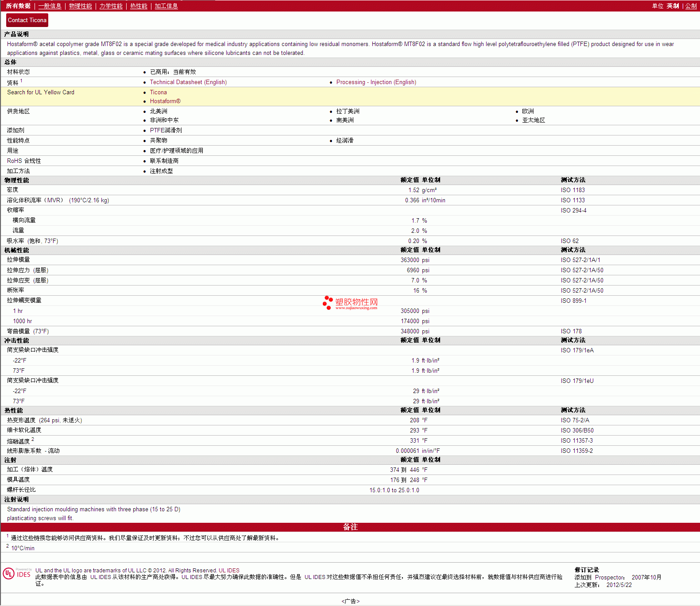Viewport: 700px width, 606px height.
Task: Select the 力学性能 tab
Action: 111,6
